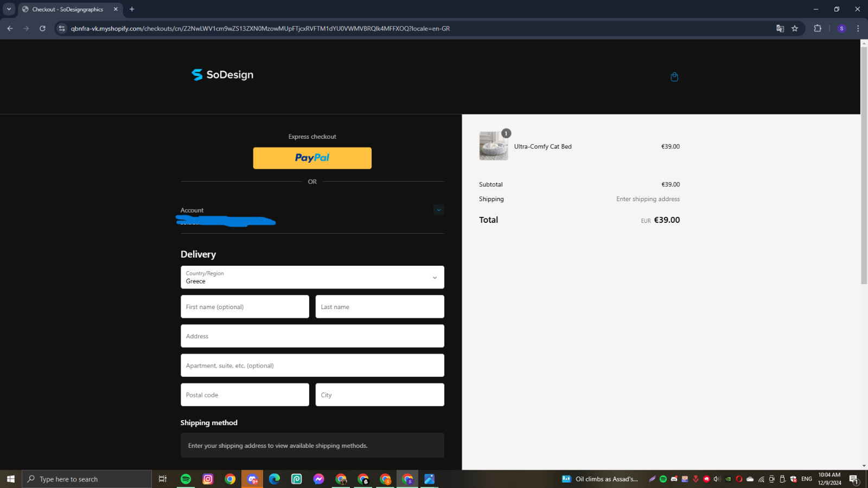Open the Chrome three-dot menu
The image size is (868, 488).
click(x=858, y=29)
